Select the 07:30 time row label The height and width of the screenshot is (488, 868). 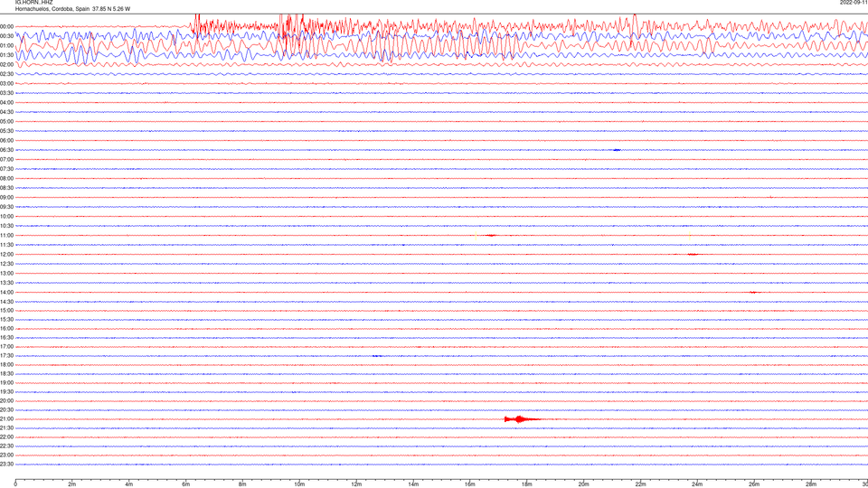[6, 169]
